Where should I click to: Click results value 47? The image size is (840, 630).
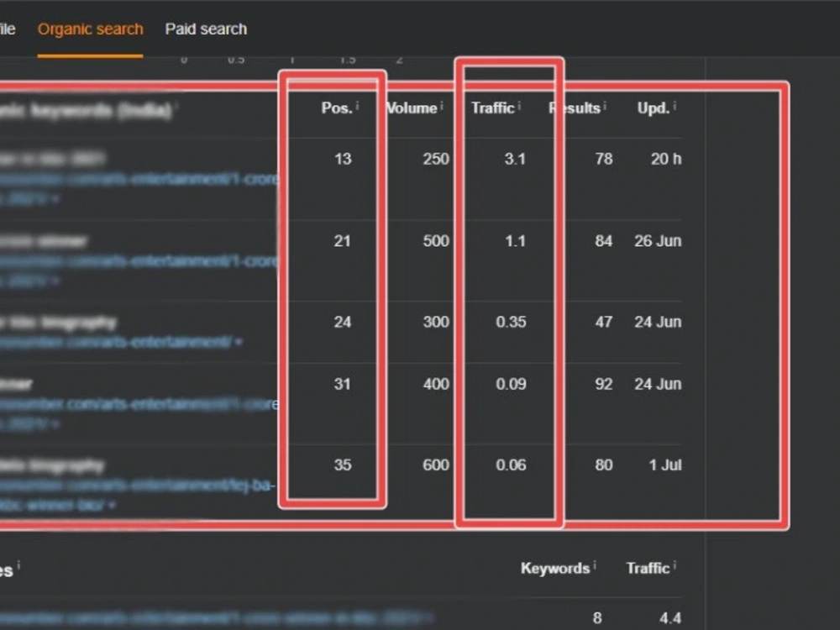coord(604,322)
